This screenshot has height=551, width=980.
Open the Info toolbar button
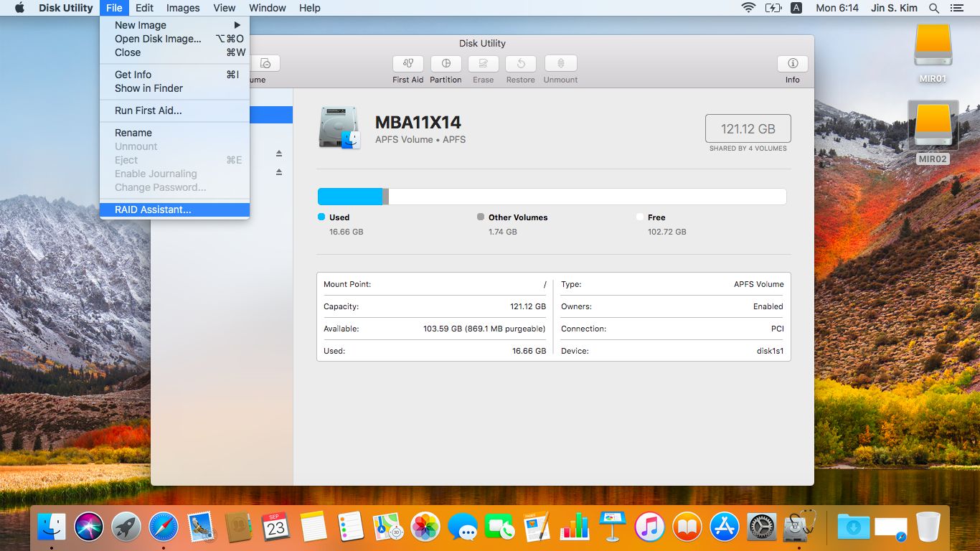(x=792, y=63)
